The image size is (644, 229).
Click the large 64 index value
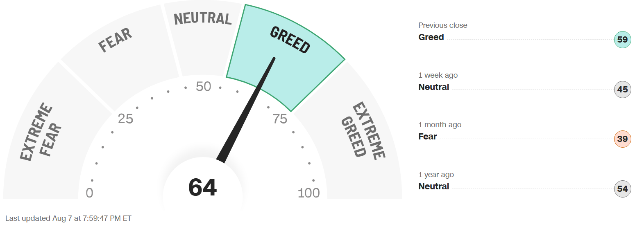coord(202,187)
